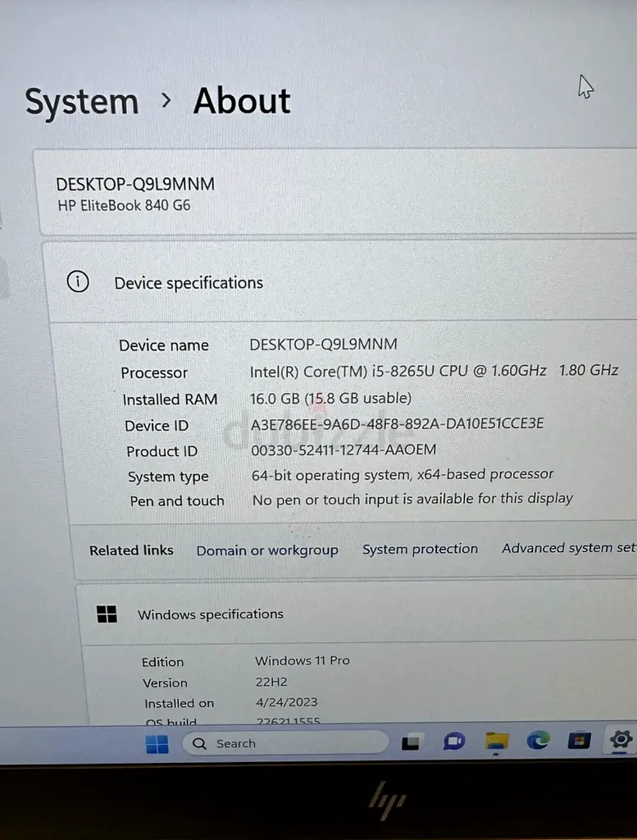
Task: Click the Settings gear taskbar icon
Action: click(621, 739)
